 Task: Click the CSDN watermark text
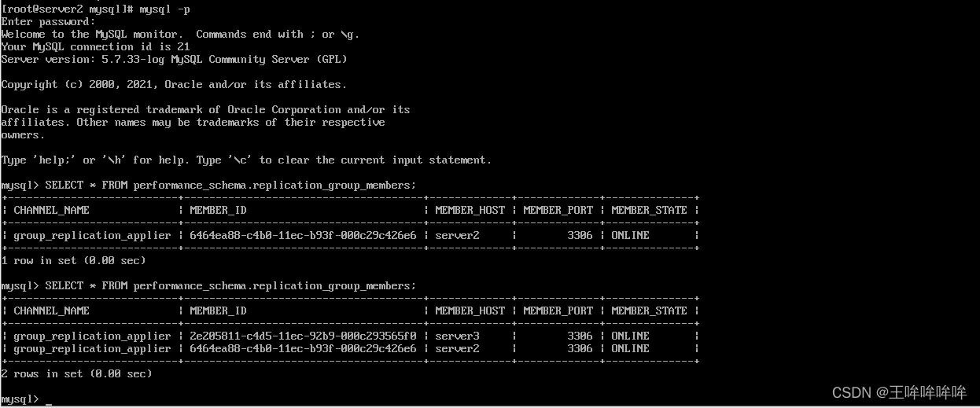point(899,391)
